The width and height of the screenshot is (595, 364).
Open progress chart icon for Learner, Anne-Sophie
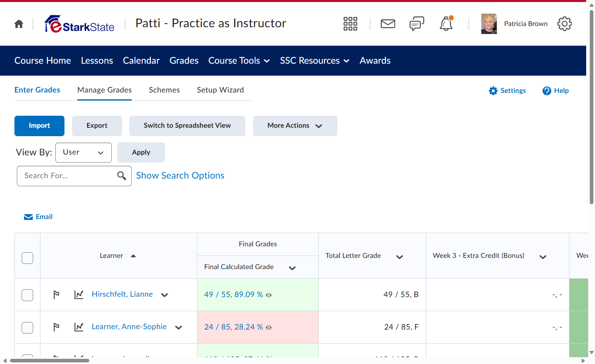[79, 327]
